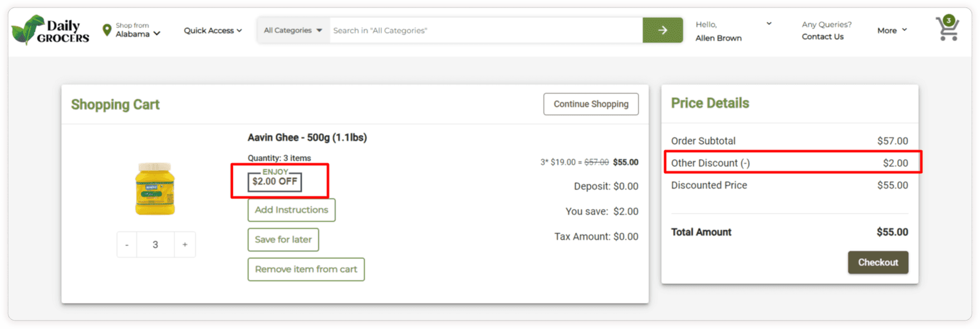This screenshot has height=329, width=980.
Task: Open the All Categories dropdown
Action: tap(293, 30)
